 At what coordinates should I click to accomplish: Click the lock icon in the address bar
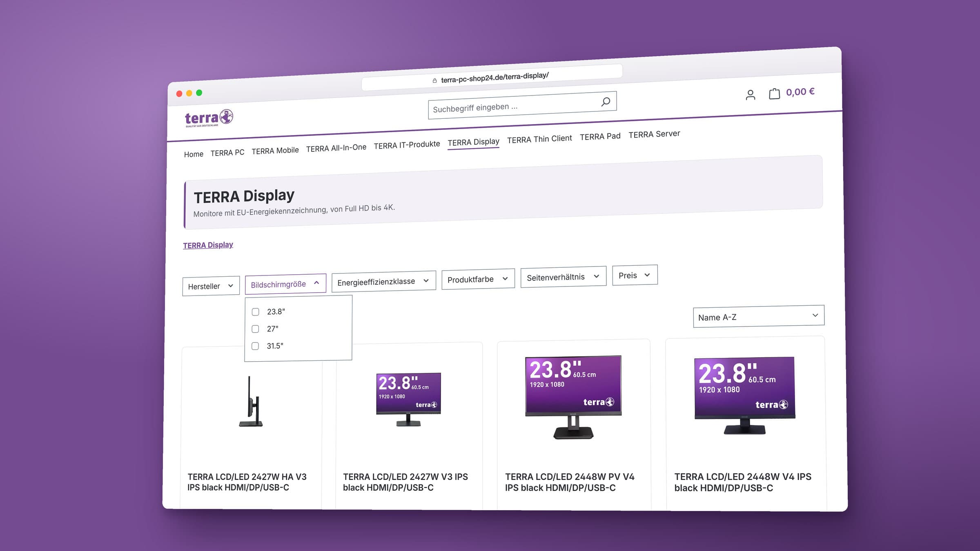pos(434,81)
